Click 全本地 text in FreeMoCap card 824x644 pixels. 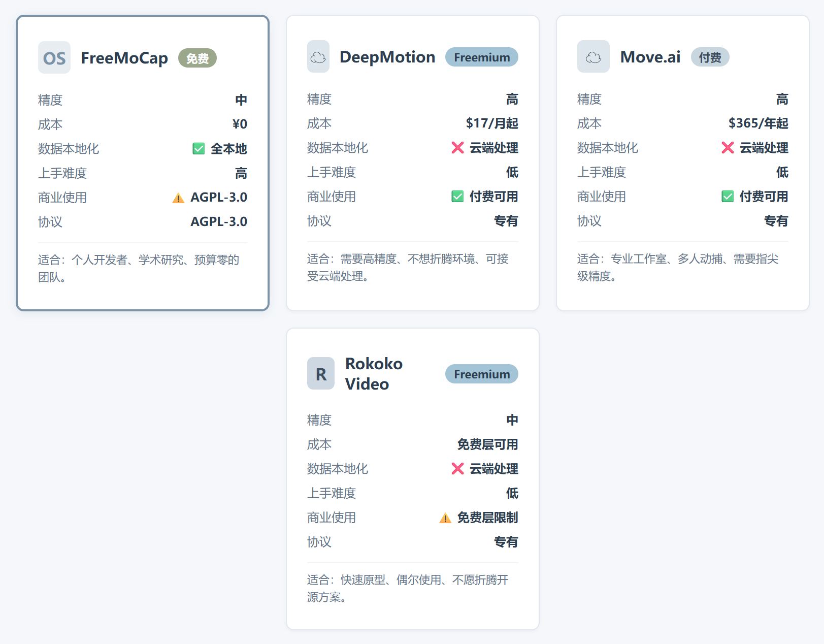point(229,149)
